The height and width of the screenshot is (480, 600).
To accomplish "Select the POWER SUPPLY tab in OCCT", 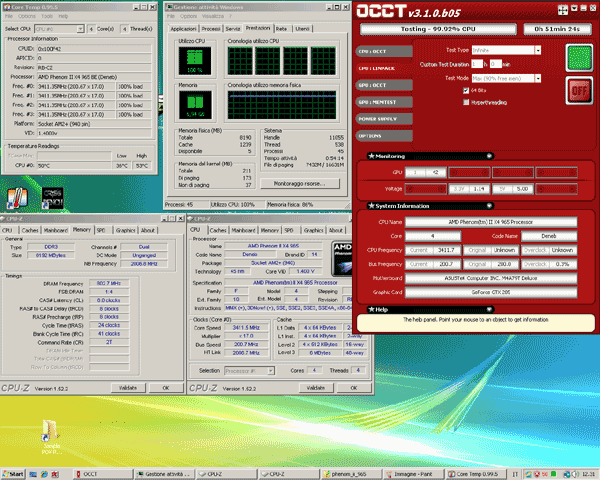I will tap(384, 119).
